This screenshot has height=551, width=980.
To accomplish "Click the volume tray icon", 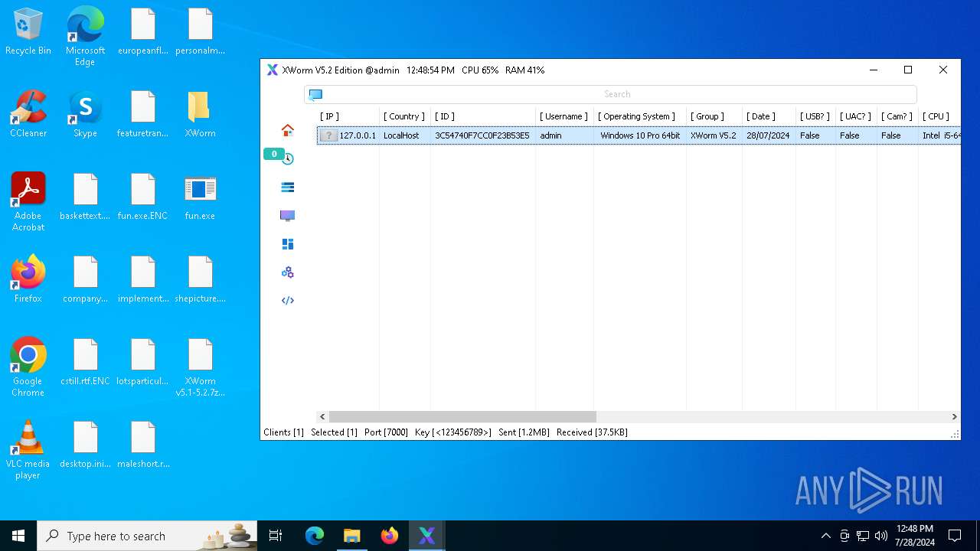I will (x=881, y=536).
